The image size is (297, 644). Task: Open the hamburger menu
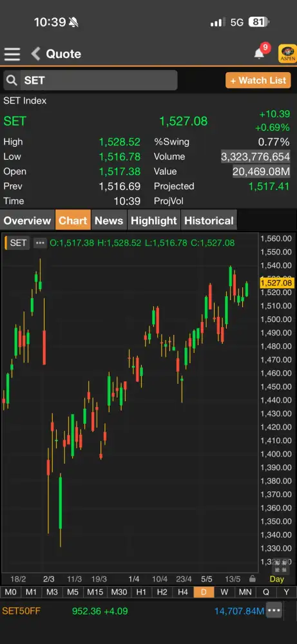pos(12,54)
